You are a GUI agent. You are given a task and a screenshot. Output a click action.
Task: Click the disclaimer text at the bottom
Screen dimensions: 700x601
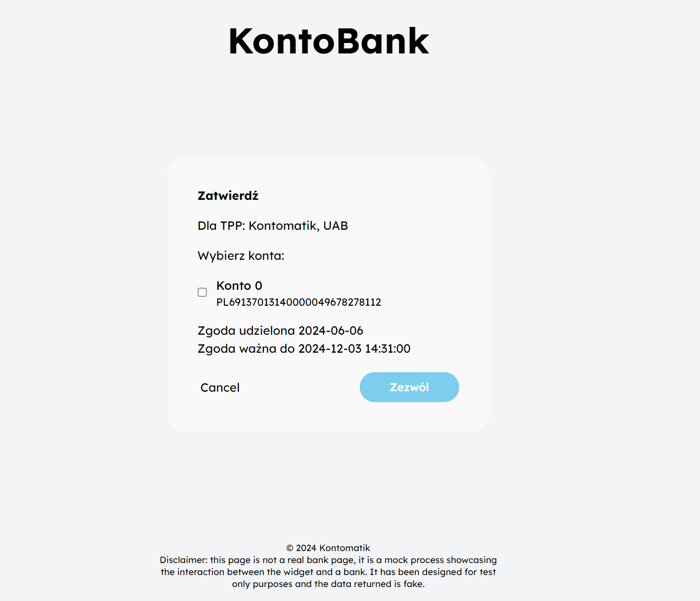[328, 572]
